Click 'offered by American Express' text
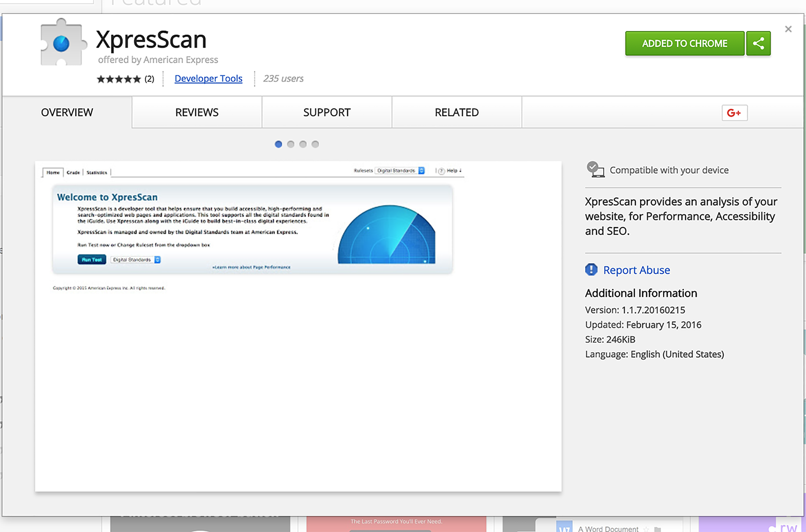806x532 pixels. click(158, 60)
